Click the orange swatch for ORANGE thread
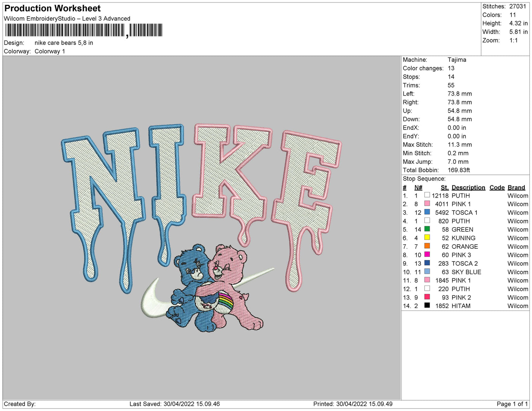This screenshot has width=532, height=411. click(x=427, y=246)
